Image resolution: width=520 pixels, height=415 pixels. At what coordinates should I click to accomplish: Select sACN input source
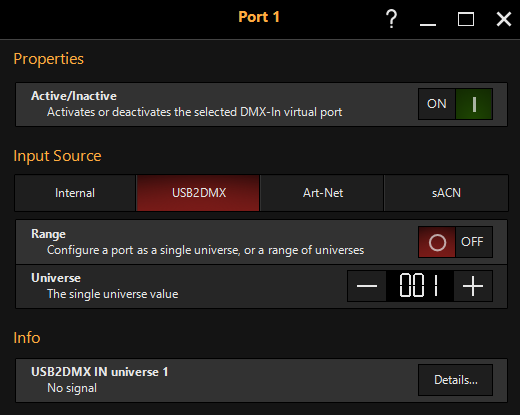point(446,193)
